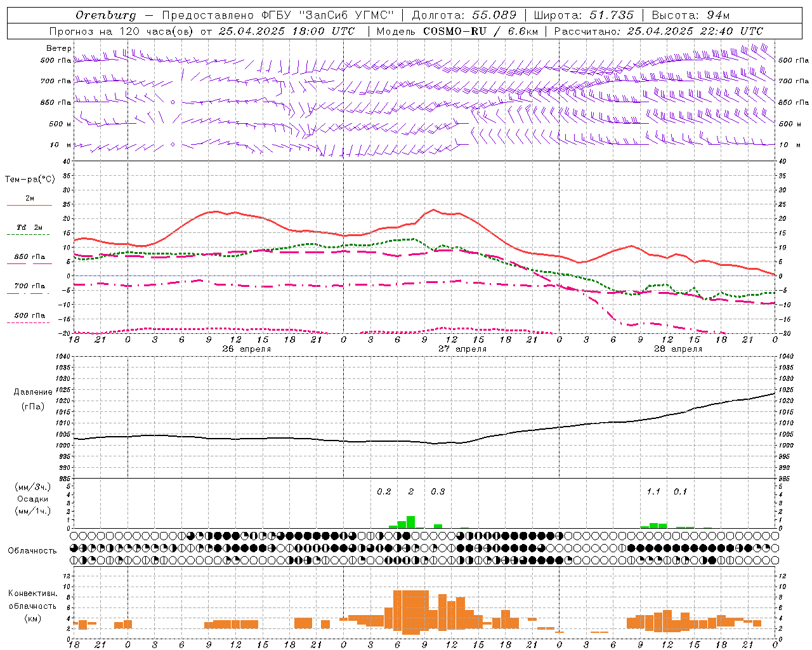Screen dimensions: 812x650
Task: Click the 'Конвективн.' convective cloud label
Action: pos(32,594)
